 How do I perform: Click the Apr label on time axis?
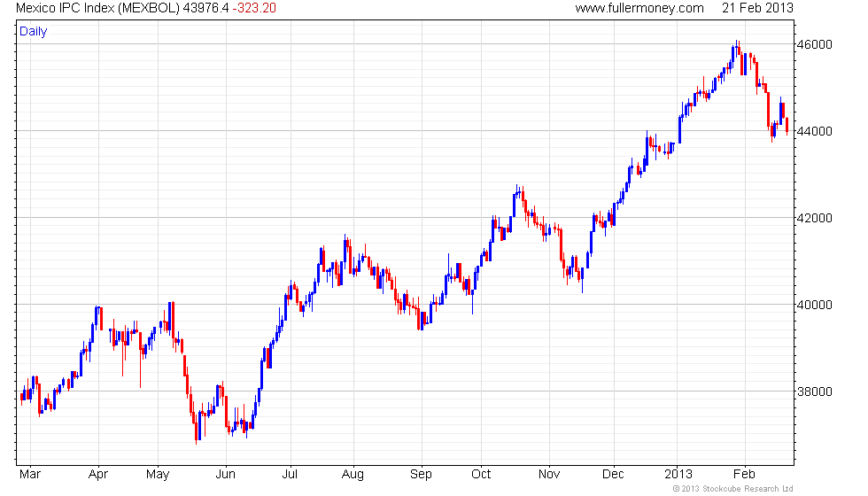[x=98, y=475]
